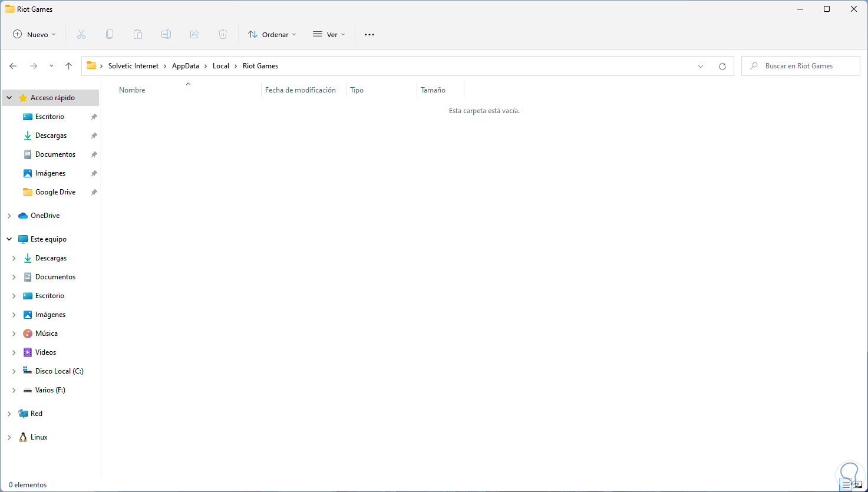Viewport: 868px width, 492px height.
Task: Expand the Música tree node
Action: click(x=14, y=333)
